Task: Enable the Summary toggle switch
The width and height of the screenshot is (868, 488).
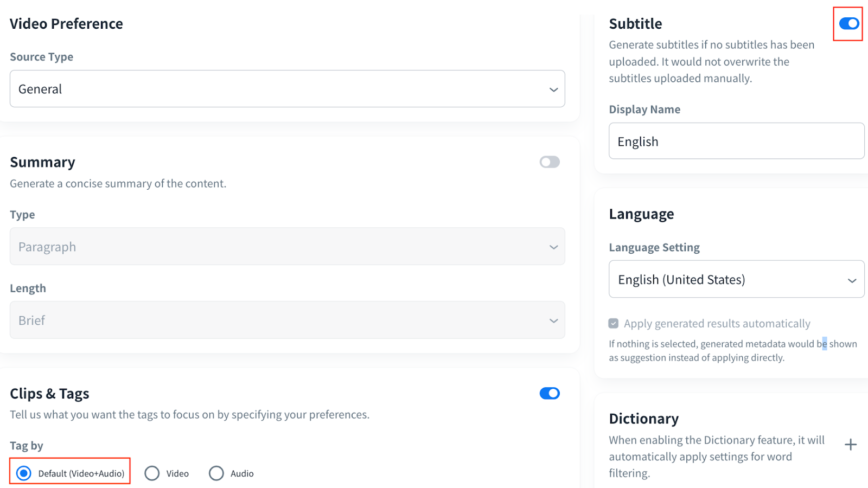Action: click(549, 162)
